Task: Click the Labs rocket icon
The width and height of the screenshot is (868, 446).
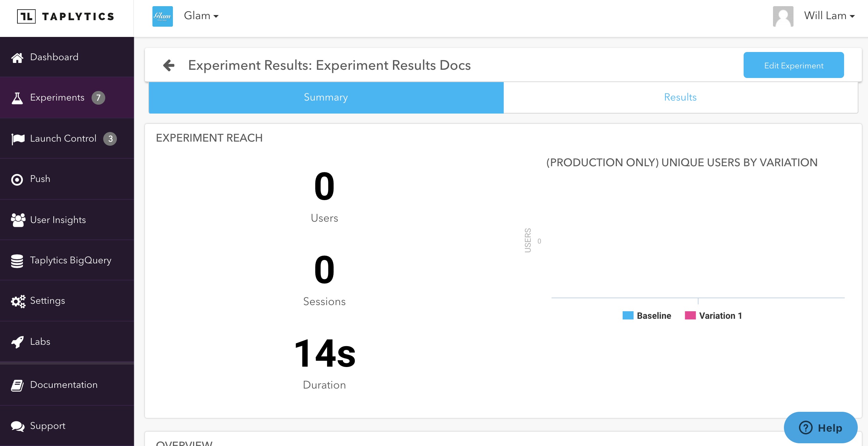Action: (x=17, y=342)
